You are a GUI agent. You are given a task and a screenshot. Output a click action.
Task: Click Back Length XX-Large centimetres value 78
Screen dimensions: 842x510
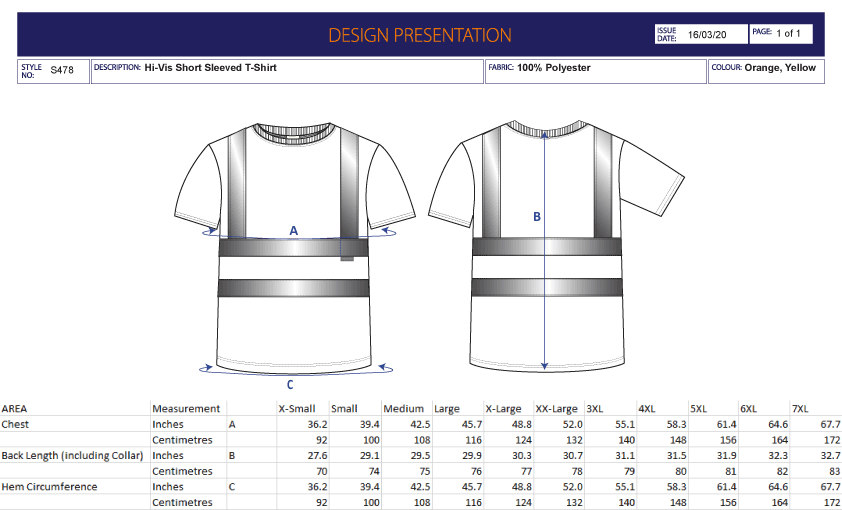(577, 471)
